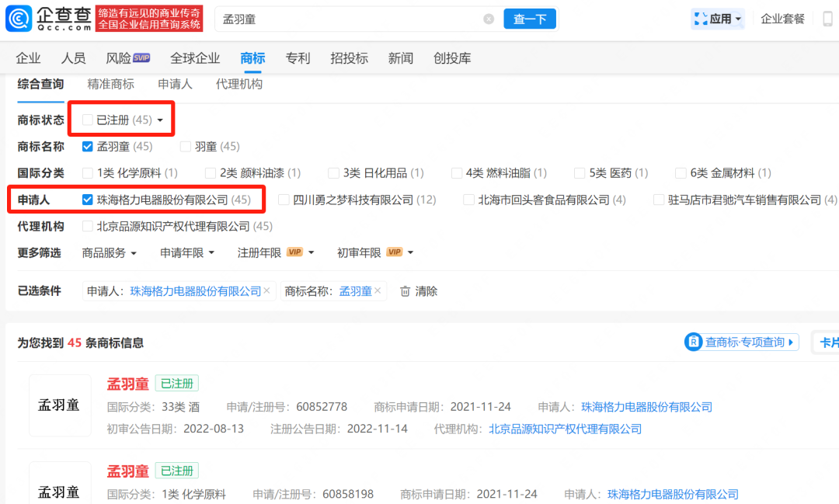Switch to the 企业 tab

click(29, 58)
